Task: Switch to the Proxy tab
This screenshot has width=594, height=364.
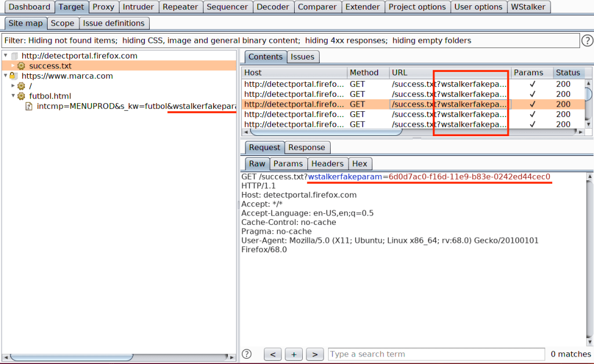Action: 103,7
